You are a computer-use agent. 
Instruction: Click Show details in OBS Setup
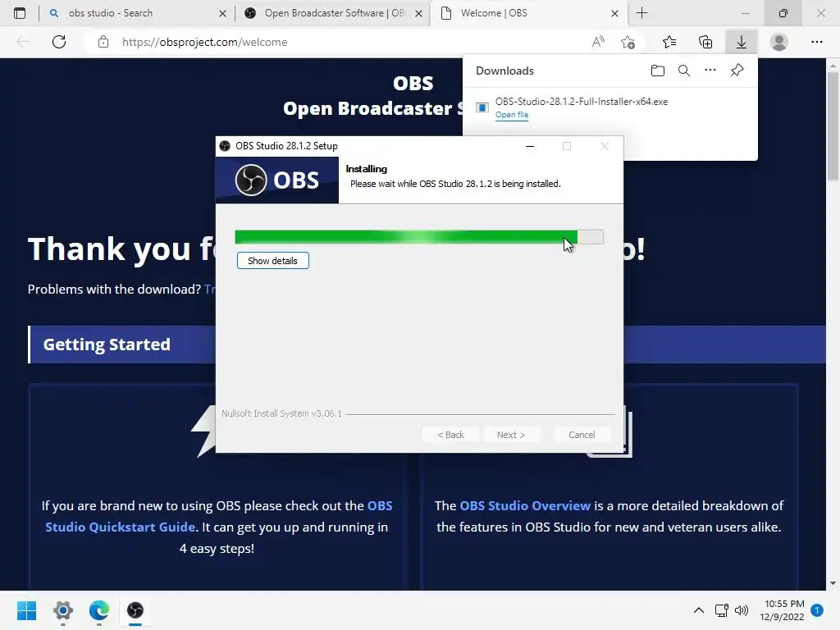point(272,261)
